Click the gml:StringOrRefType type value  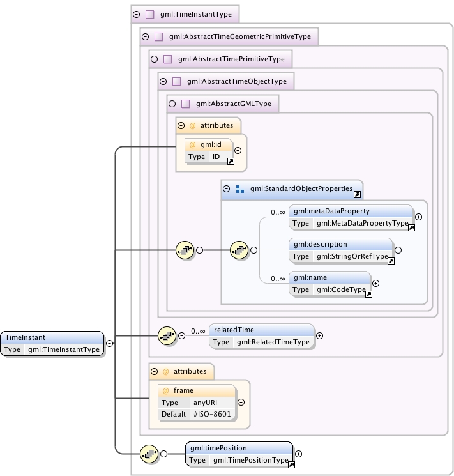pyautogui.click(x=352, y=256)
